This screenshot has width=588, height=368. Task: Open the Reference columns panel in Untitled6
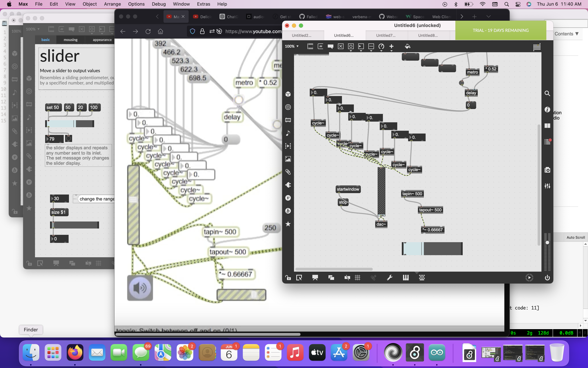pyautogui.click(x=547, y=126)
